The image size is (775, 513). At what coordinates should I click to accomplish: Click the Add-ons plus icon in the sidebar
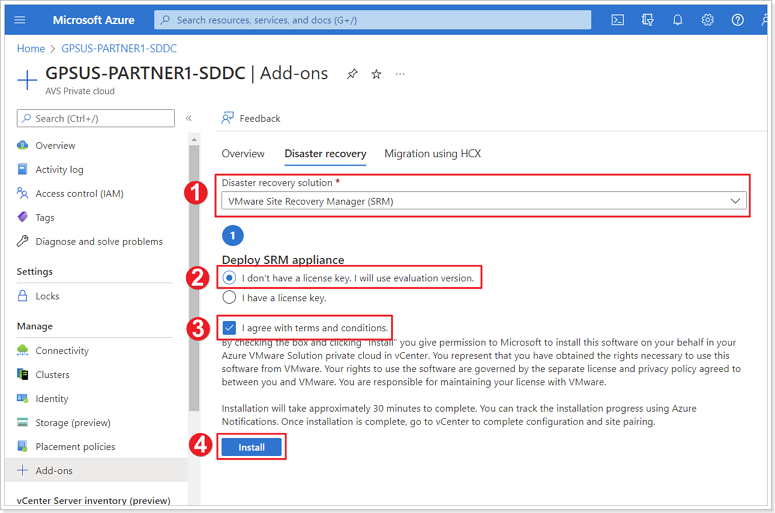(22, 470)
